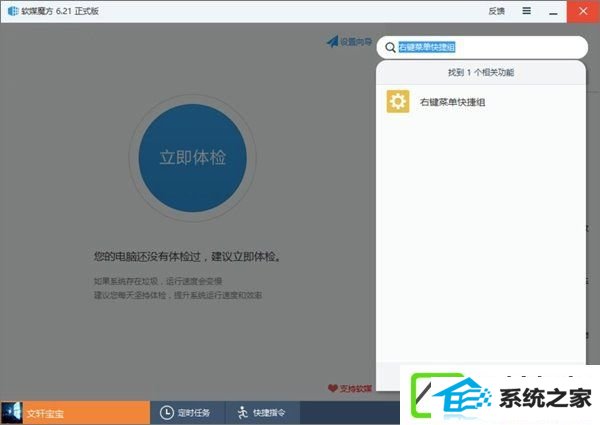Screen dimensions: 600x425
Task: Click the 立即体检 circular scan button
Action: pos(192,158)
